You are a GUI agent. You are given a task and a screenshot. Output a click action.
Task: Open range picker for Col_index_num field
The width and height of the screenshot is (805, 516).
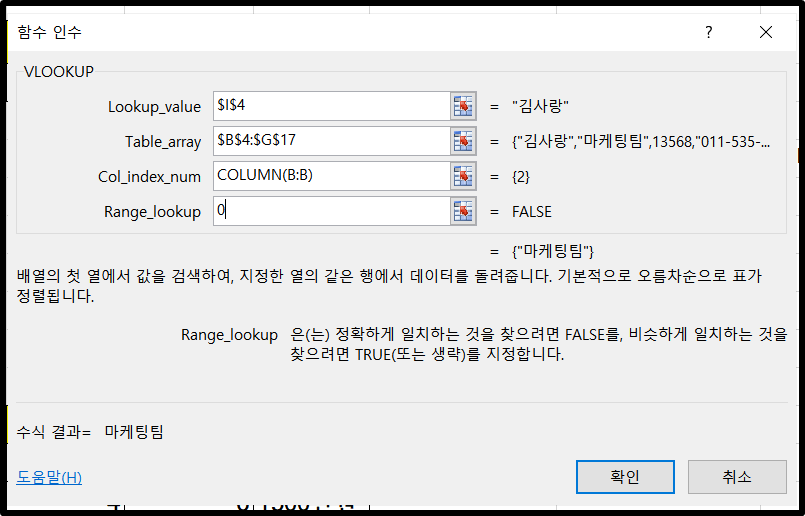click(x=463, y=176)
